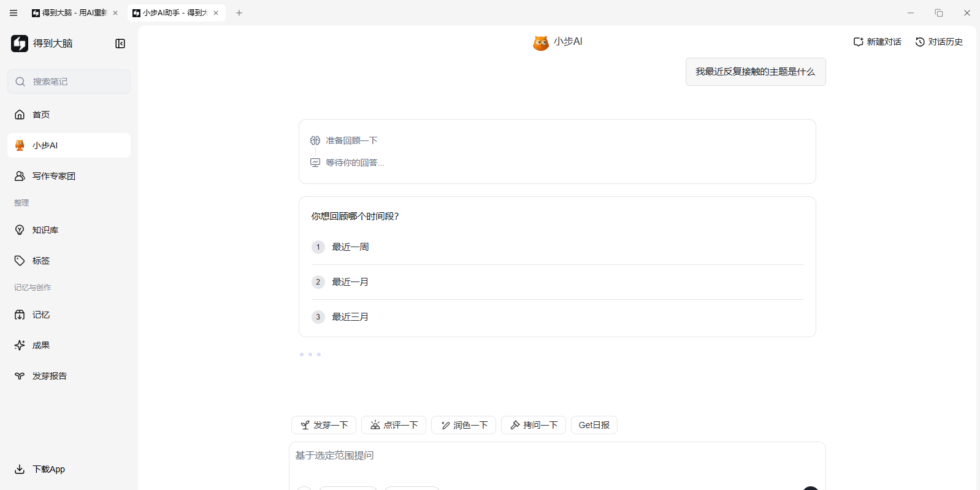Open 记忆 in the sidebar
The height and width of the screenshot is (490, 980).
point(69,315)
